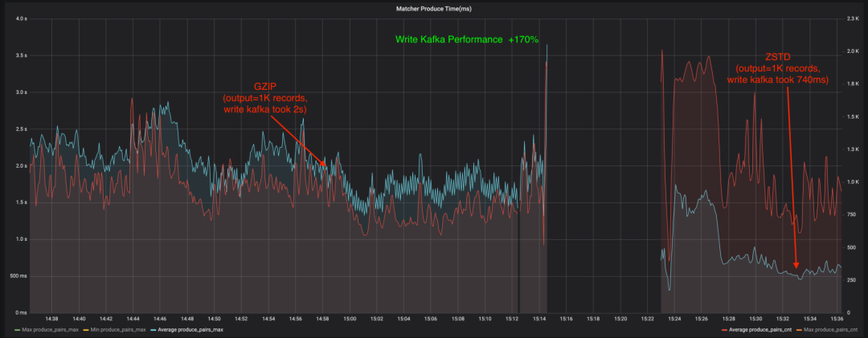Click the 1.5 s left axis label

click(22, 202)
